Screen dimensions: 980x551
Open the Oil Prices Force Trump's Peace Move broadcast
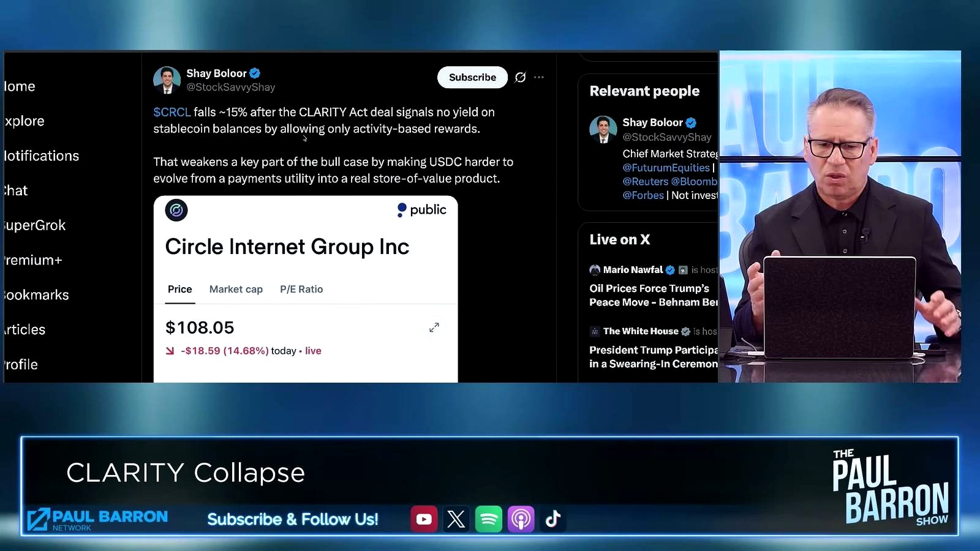pyautogui.click(x=654, y=295)
